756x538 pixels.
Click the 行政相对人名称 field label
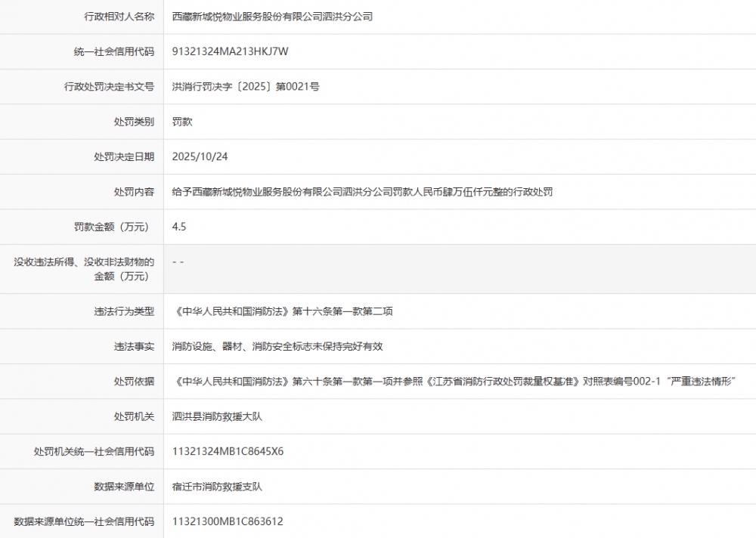point(119,17)
